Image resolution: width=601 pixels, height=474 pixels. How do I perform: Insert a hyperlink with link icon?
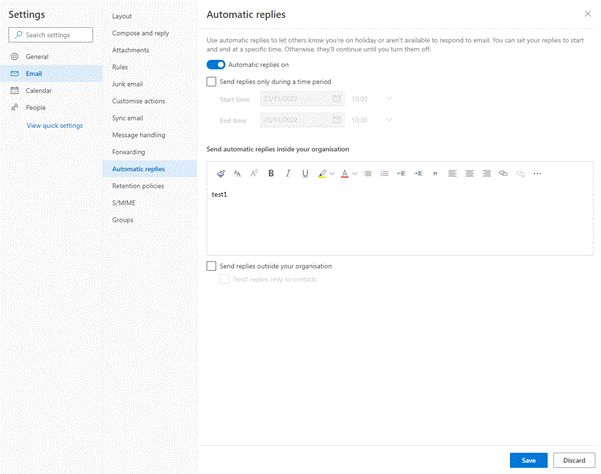coord(503,173)
